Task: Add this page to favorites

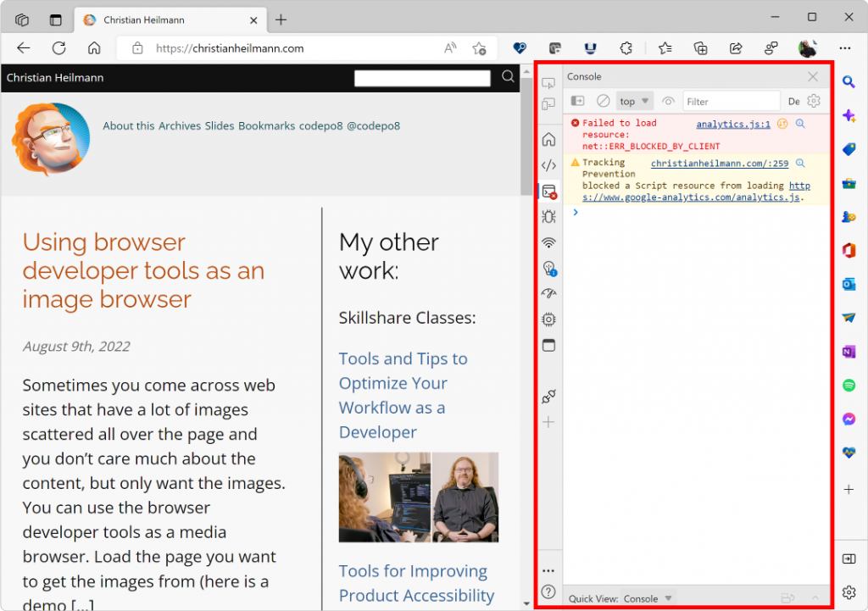Action: 480,48
